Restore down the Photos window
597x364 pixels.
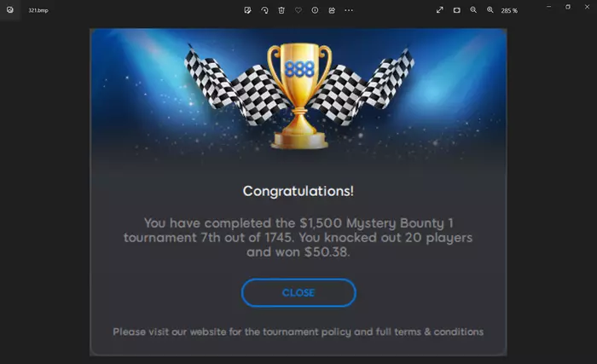tap(568, 7)
